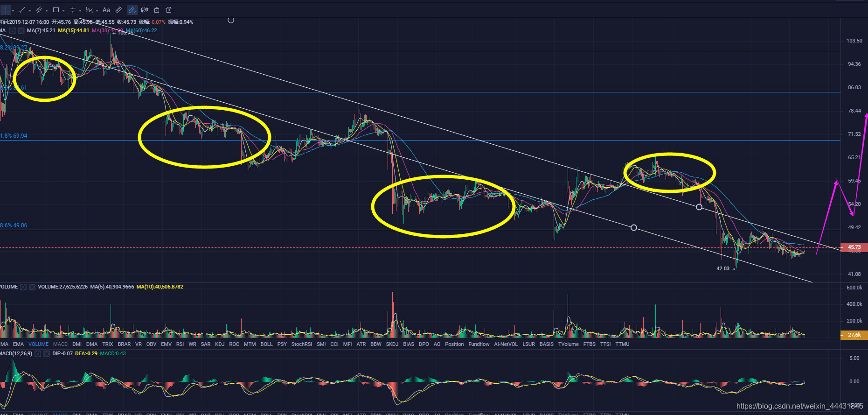Switch to the VOLUME indicator tab
This screenshot has width=868, height=415.
tap(38, 344)
